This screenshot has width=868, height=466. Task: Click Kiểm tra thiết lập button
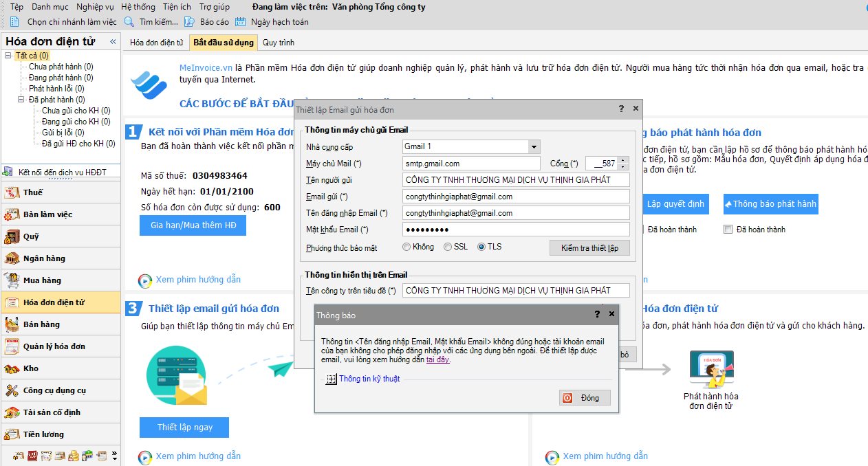[x=589, y=248]
